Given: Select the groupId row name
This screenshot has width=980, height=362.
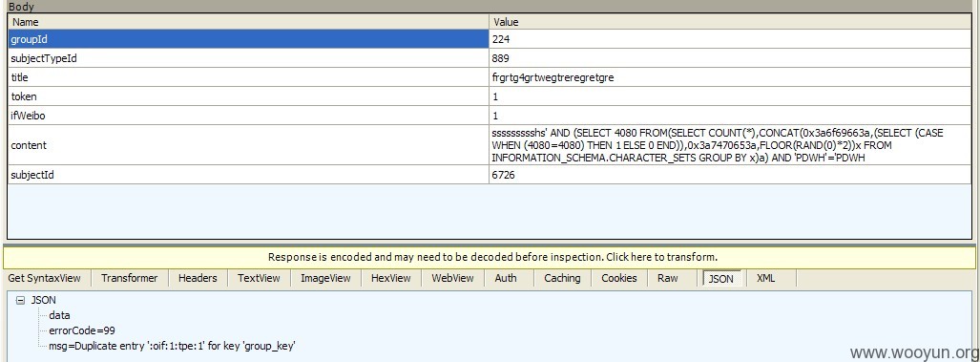Looking at the screenshot, I should pyautogui.click(x=248, y=39).
